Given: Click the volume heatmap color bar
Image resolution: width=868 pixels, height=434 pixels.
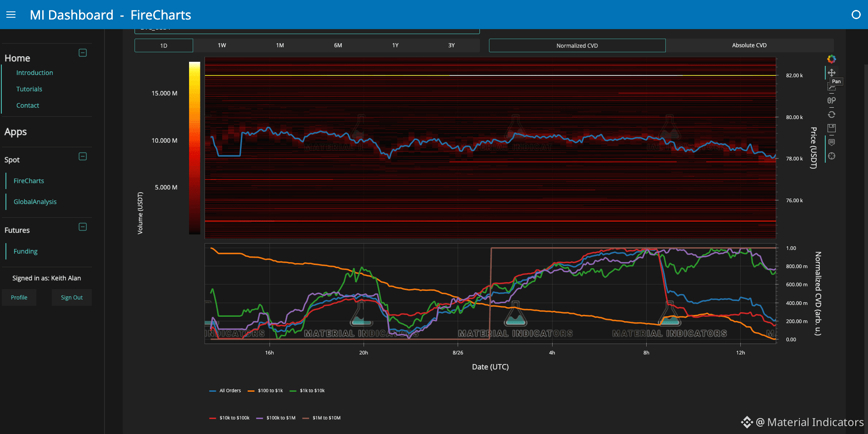Looking at the screenshot, I should pos(195,148).
